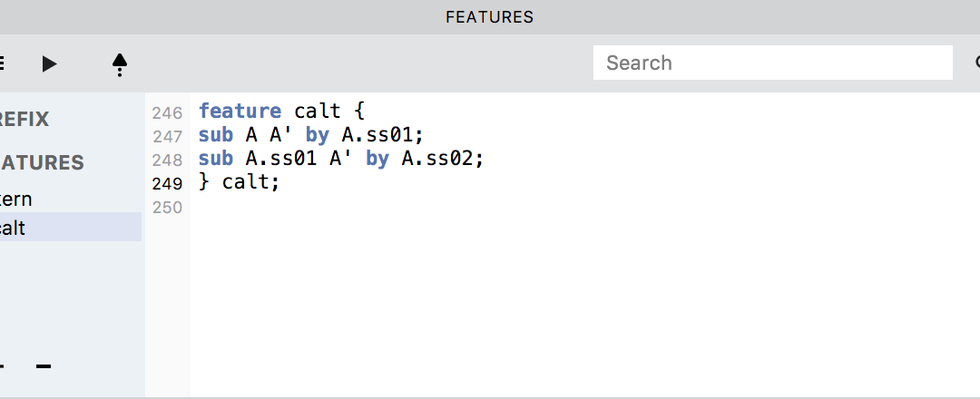Viewport: 980px width, 399px height.
Task: Click line number 246 in the gutter
Action: point(167,113)
